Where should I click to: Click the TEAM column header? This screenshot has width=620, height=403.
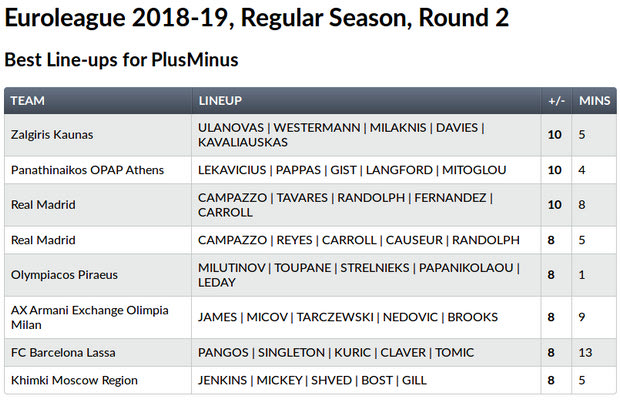click(28, 101)
